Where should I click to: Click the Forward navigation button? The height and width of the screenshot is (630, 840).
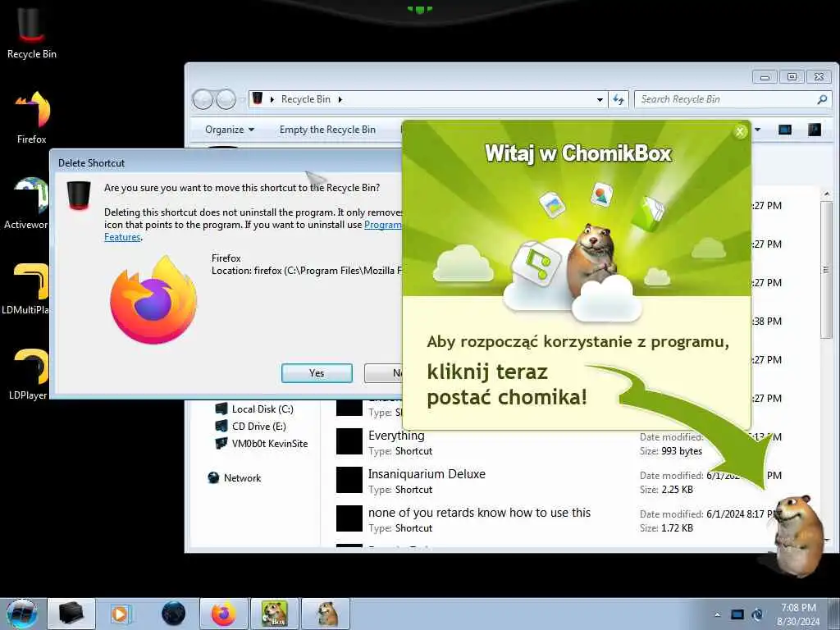pyautogui.click(x=226, y=99)
